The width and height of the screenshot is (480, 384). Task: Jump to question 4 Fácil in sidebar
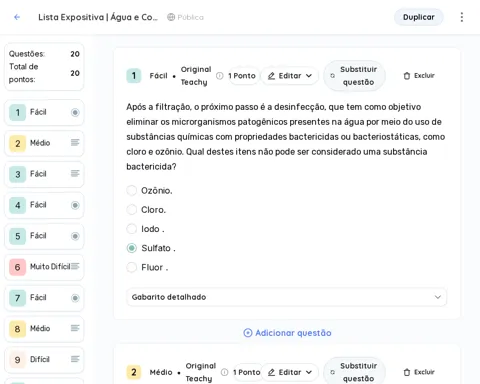(44, 205)
